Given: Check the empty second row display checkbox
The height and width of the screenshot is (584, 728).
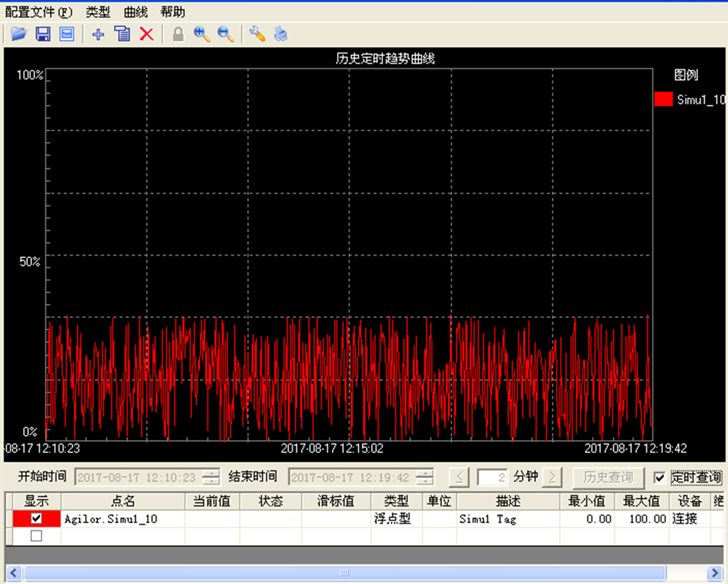Looking at the screenshot, I should 37,536.
